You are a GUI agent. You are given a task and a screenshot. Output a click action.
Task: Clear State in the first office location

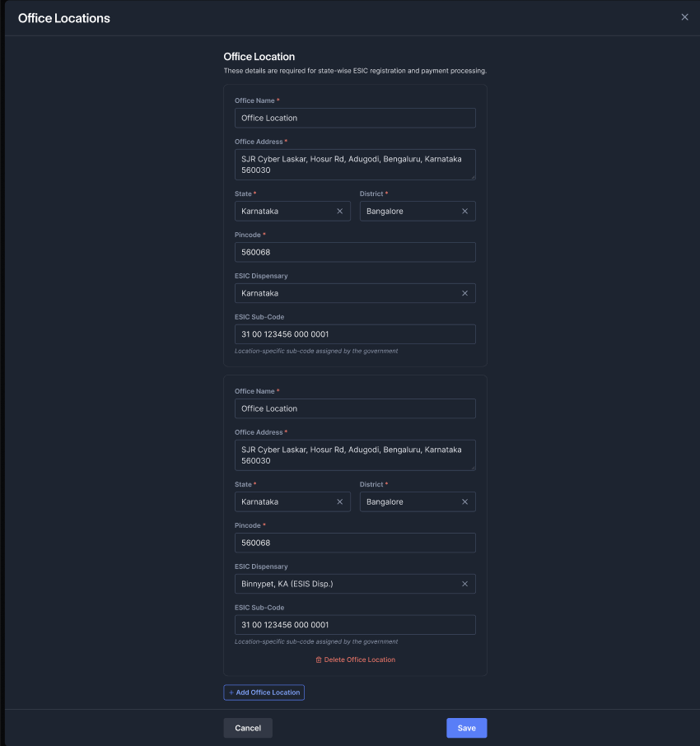339,212
